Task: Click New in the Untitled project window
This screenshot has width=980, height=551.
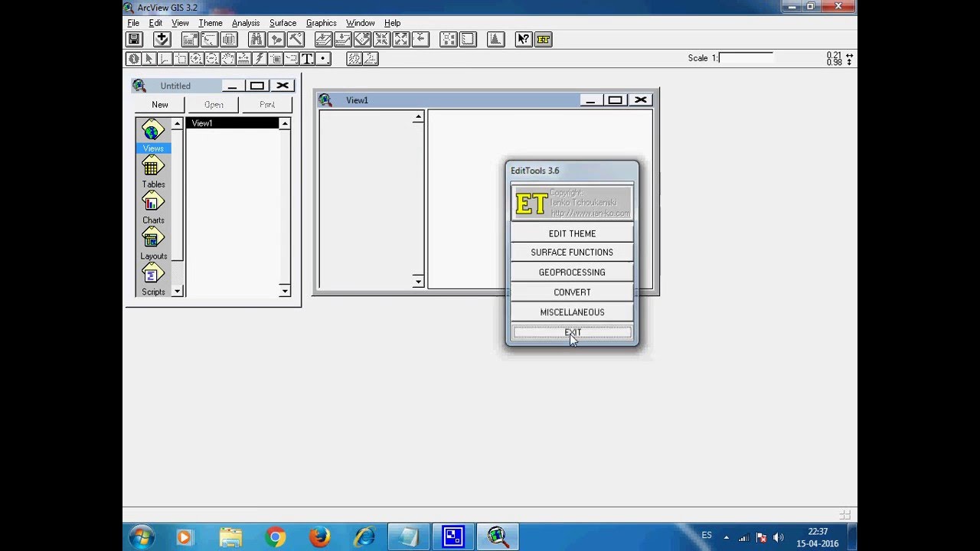Action: pyautogui.click(x=160, y=105)
